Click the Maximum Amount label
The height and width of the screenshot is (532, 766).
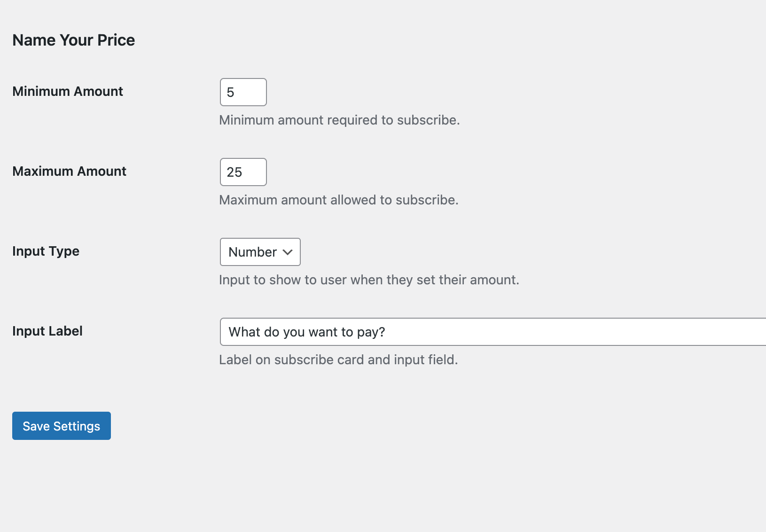click(69, 171)
